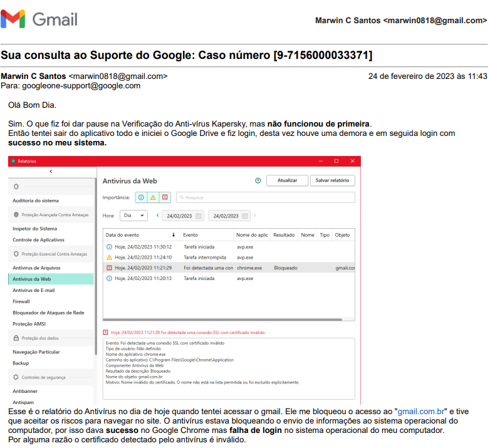Sort by Data do evento column

pyautogui.click(x=141, y=235)
